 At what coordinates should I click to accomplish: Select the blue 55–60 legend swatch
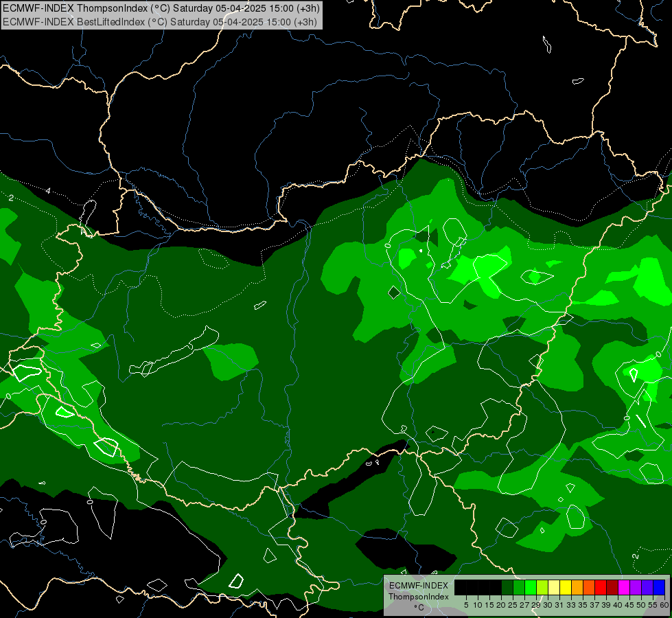click(x=659, y=587)
